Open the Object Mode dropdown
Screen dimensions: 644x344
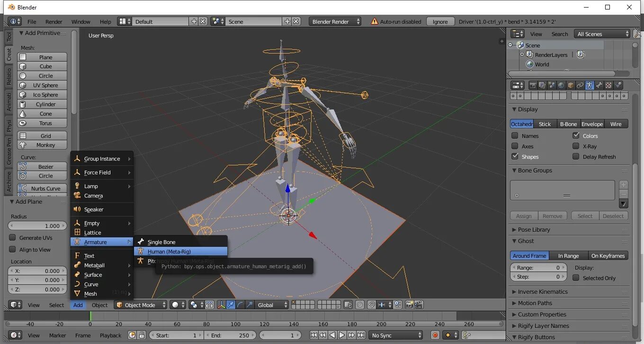[x=141, y=305]
